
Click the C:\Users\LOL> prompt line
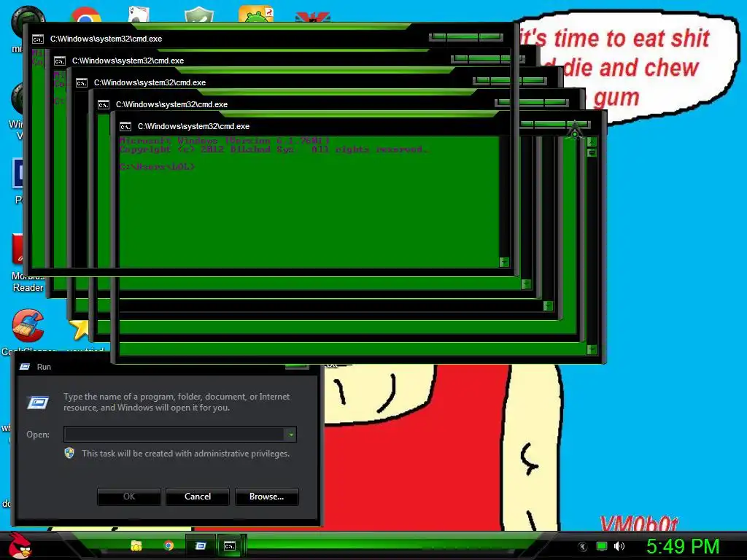click(158, 167)
